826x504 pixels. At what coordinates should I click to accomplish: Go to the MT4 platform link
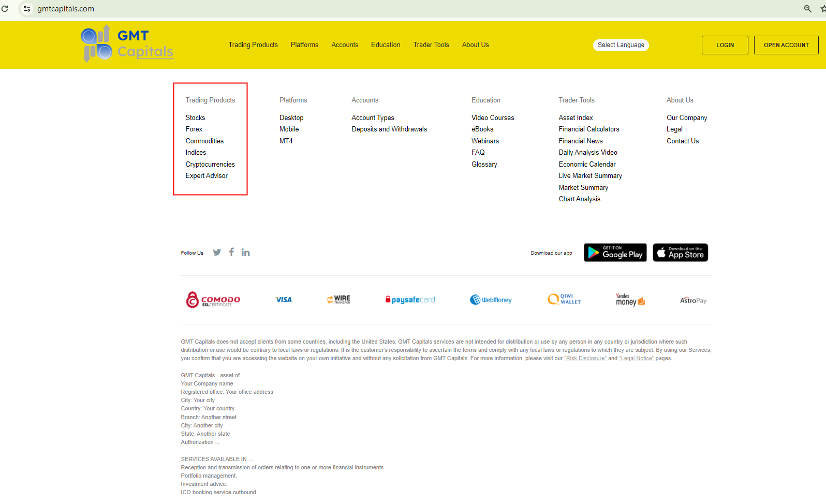[x=286, y=141]
